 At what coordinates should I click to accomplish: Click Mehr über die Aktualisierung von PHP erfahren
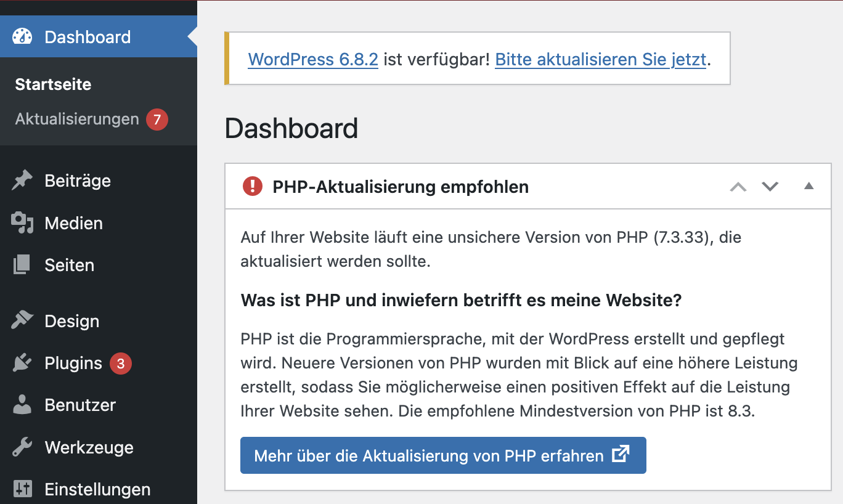point(442,455)
